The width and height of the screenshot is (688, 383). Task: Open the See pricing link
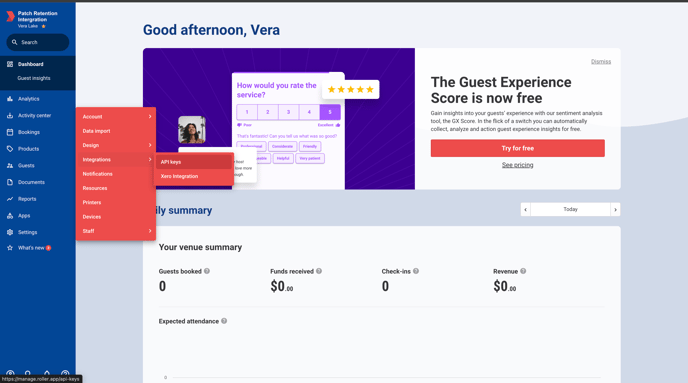coord(517,165)
